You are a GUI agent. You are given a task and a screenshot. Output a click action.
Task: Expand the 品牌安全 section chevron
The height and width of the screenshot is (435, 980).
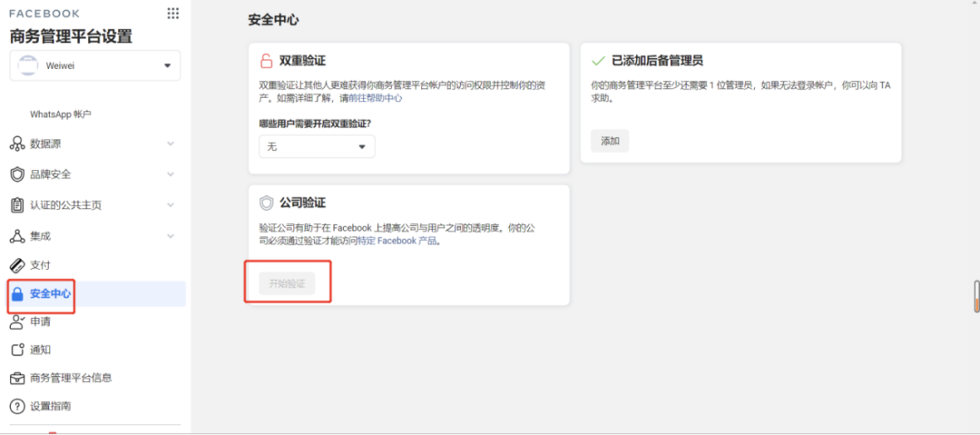[x=171, y=174]
